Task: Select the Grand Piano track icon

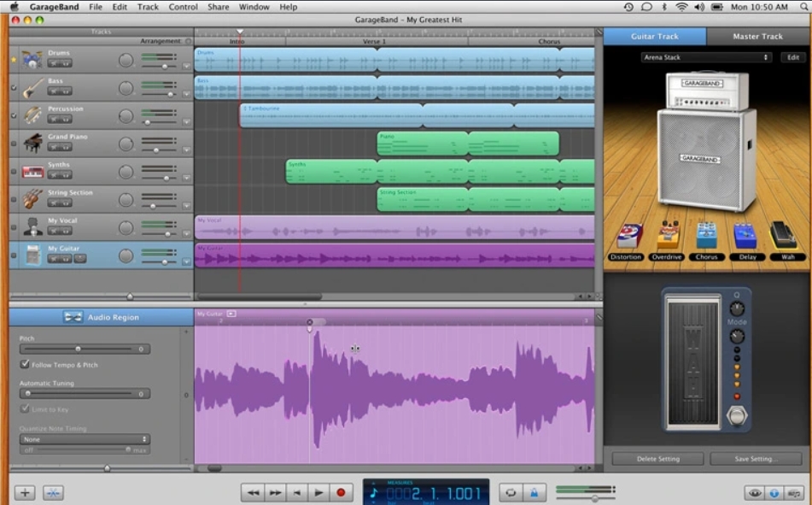Action: pos(32,144)
